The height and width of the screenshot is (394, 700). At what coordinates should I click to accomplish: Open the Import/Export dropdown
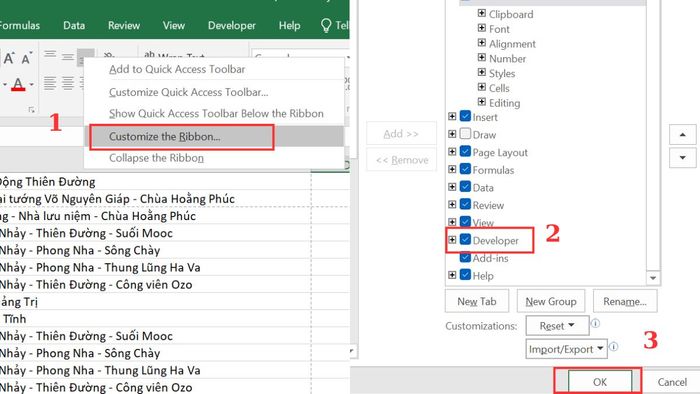(x=566, y=348)
